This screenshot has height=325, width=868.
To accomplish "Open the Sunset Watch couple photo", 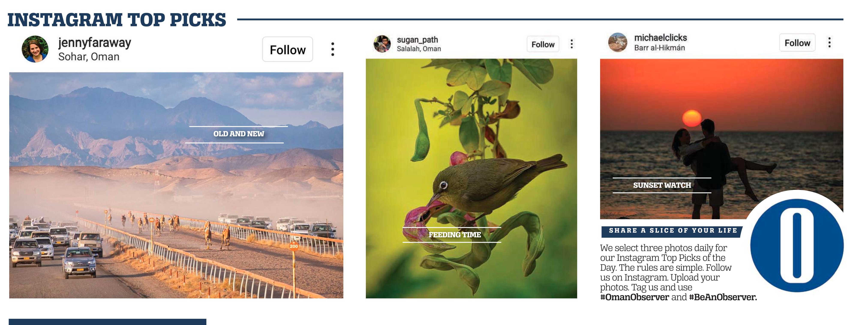I will (x=721, y=139).
